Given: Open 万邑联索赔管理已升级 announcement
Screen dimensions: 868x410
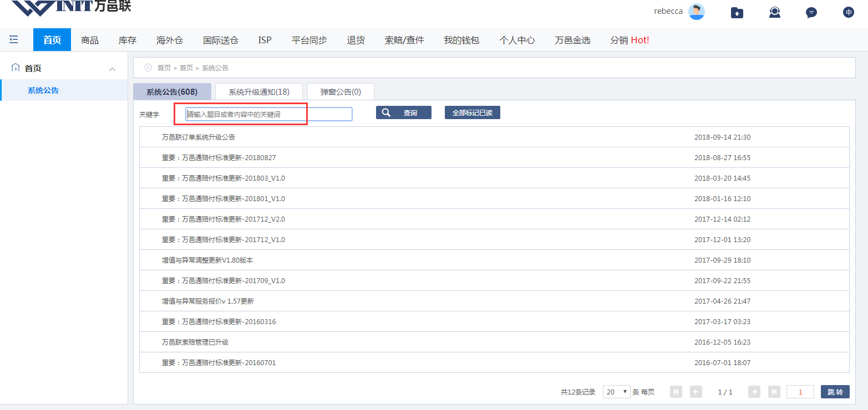Looking at the screenshot, I should click(x=195, y=342).
